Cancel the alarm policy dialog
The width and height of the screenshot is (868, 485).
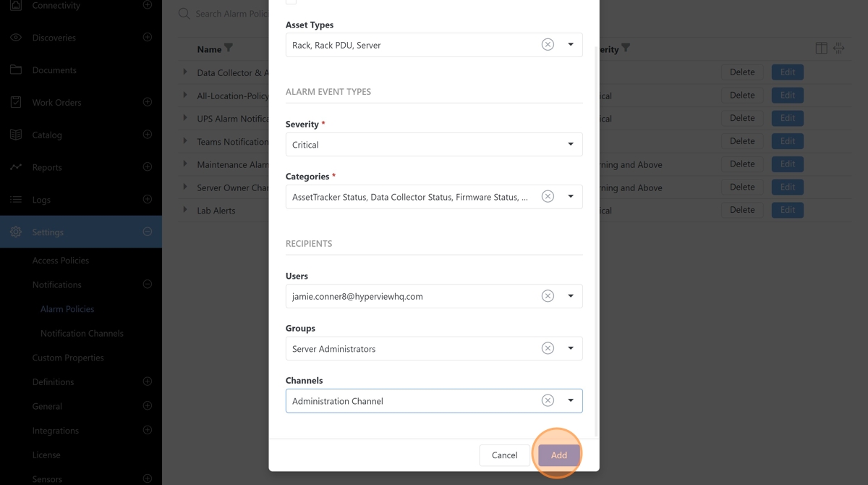click(x=504, y=455)
